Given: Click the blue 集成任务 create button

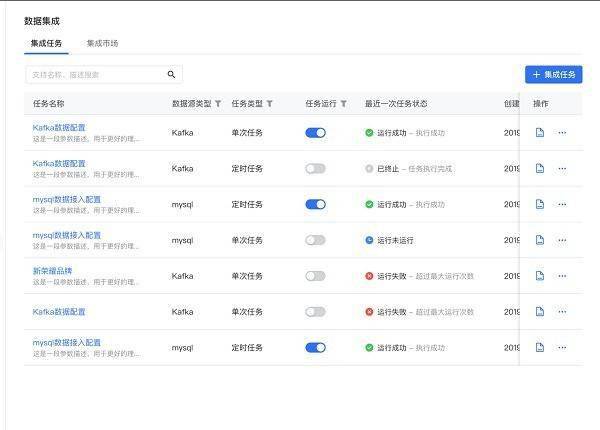Looking at the screenshot, I should tap(553, 75).
